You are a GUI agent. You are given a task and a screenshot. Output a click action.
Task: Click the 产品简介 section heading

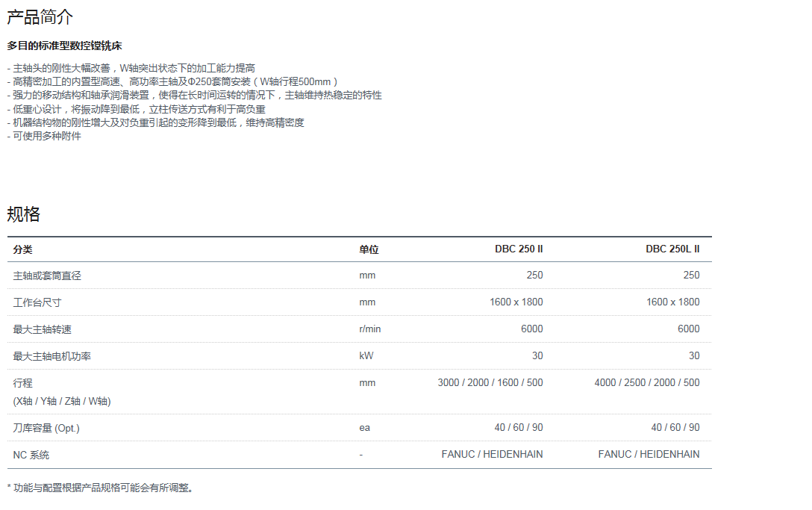click(x=40, y=17)
